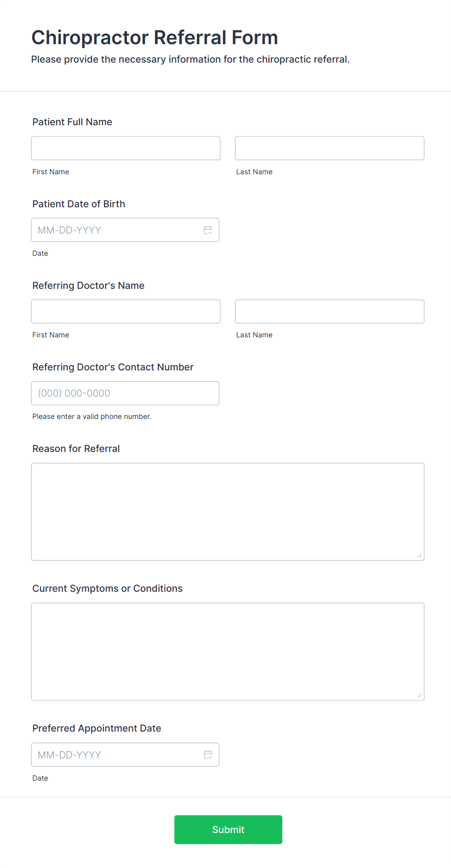451x868 pixels.
Task: Select Referring Doctor's First Name field
Action: tap(126, 312)
